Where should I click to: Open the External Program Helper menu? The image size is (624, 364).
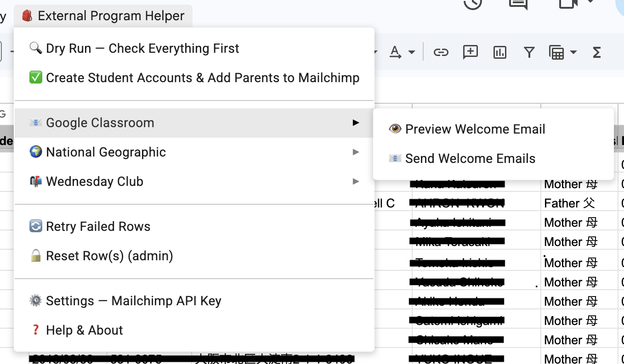[x=103, y=16]
